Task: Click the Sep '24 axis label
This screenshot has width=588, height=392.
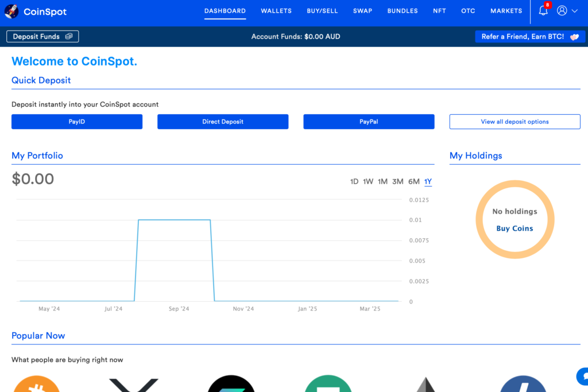Action: pyautogui.click(x=179, y=309)
